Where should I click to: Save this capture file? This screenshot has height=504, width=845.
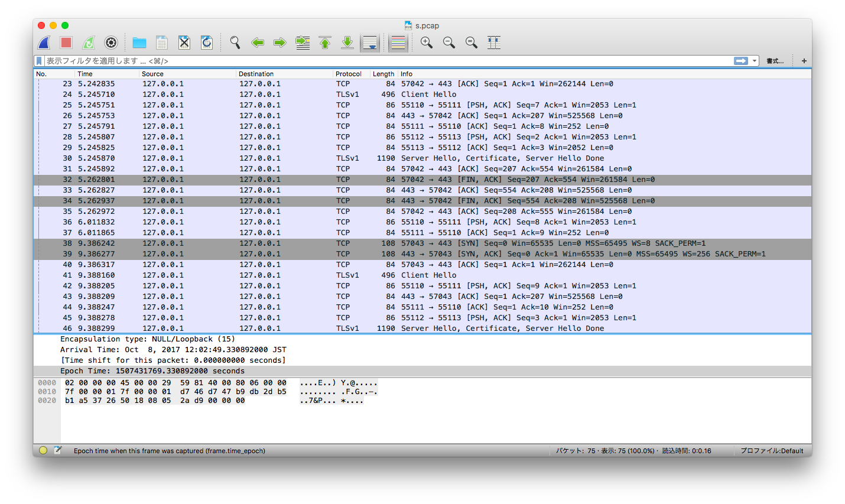pos(162,43)
